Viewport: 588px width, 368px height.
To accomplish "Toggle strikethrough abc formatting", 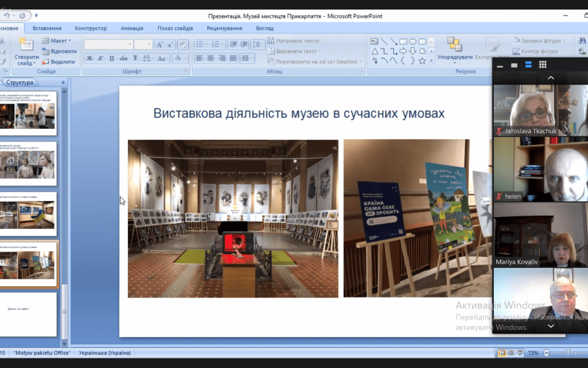I will coord(123,58).
